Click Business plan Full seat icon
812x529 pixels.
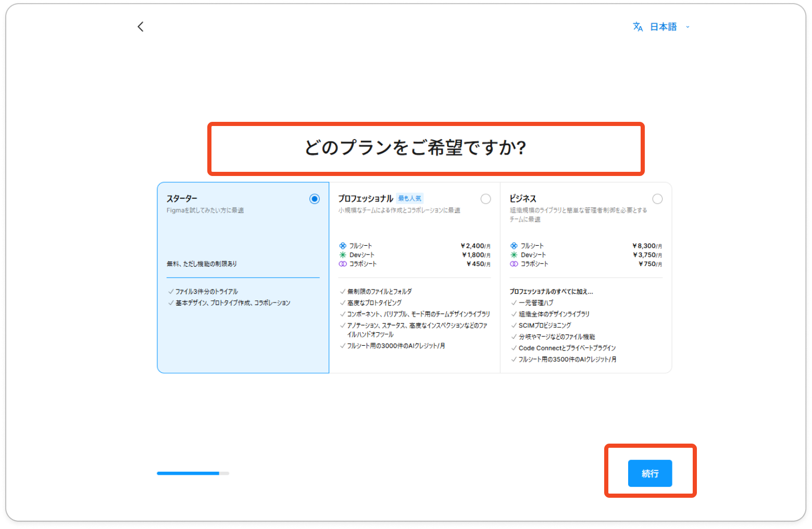(514, 246)
